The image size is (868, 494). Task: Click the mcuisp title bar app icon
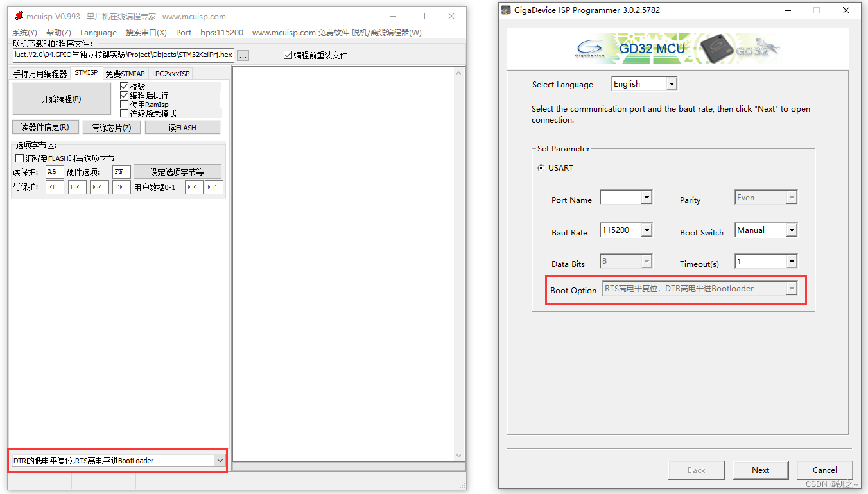[x=19, y=16]
